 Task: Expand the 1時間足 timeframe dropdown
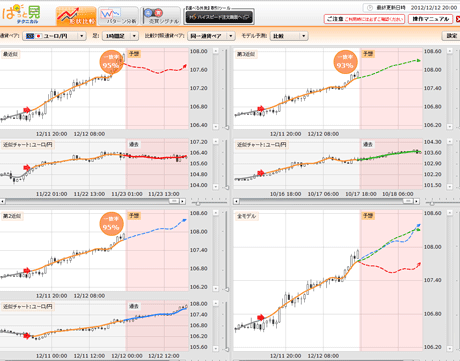[x=120, y=36]
